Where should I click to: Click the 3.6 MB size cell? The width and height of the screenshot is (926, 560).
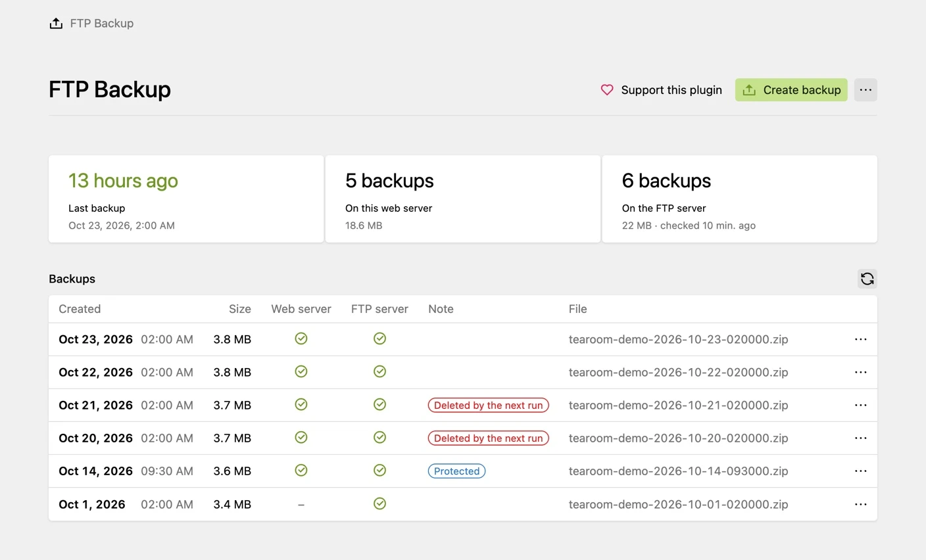[x=232, y=471]
